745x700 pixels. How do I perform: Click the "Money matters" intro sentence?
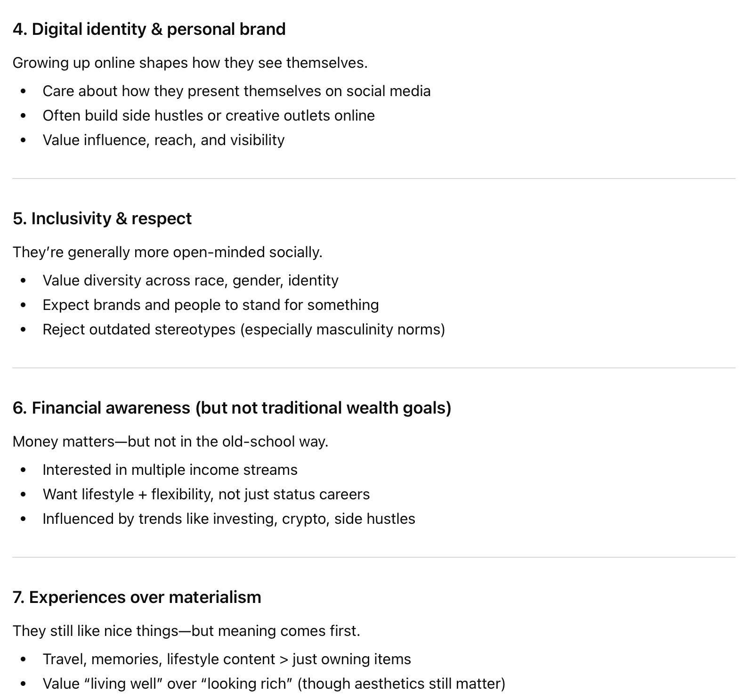tap(170, 441)
